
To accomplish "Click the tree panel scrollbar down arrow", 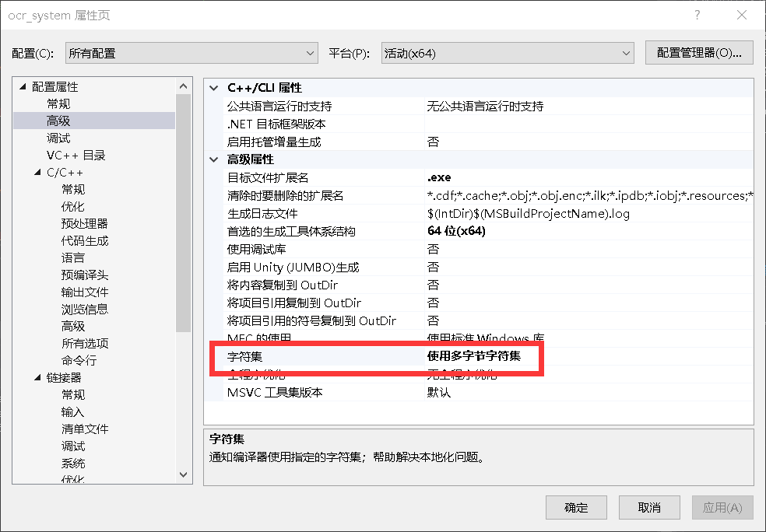I will [184, 474].
